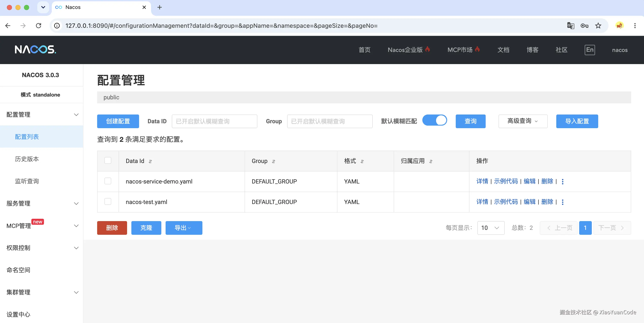644x323 pixels.
Task: Click 删除 link for nacos-test.yaml
Action: (547, 202)
